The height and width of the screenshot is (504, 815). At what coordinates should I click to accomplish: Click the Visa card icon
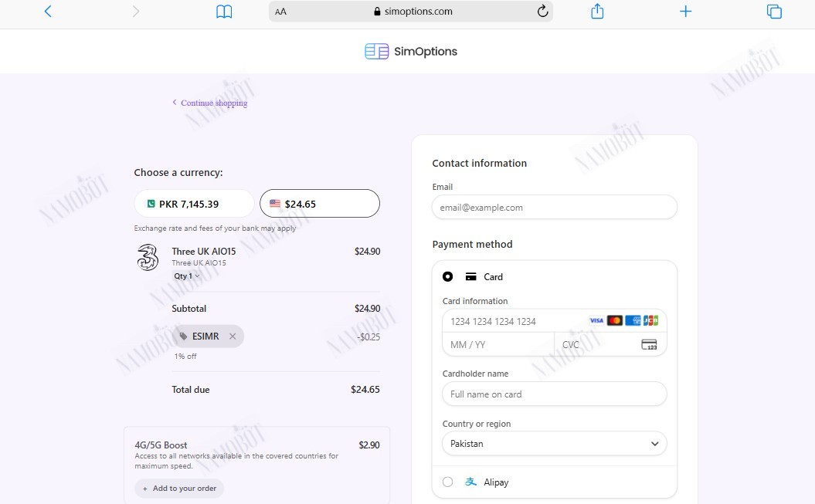point(596,321)
